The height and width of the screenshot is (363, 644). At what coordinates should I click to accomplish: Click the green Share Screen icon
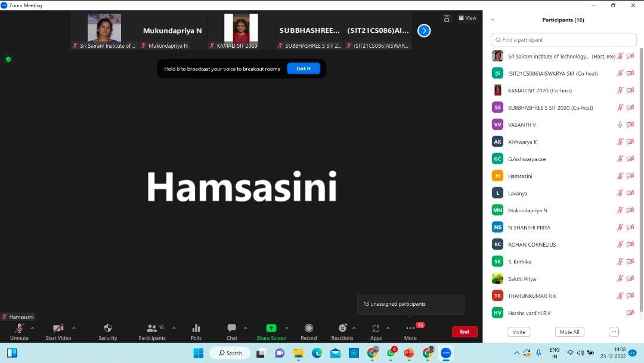point(271,328)
